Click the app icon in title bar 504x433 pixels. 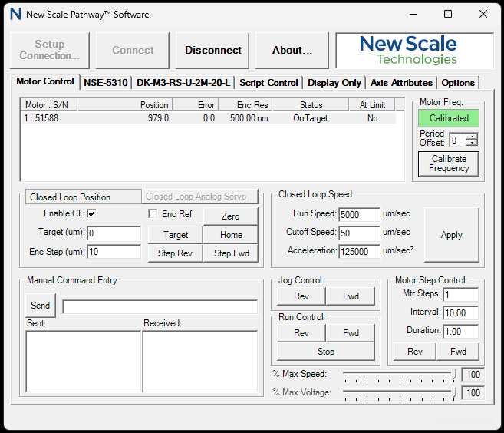click(x=15, y=14)
